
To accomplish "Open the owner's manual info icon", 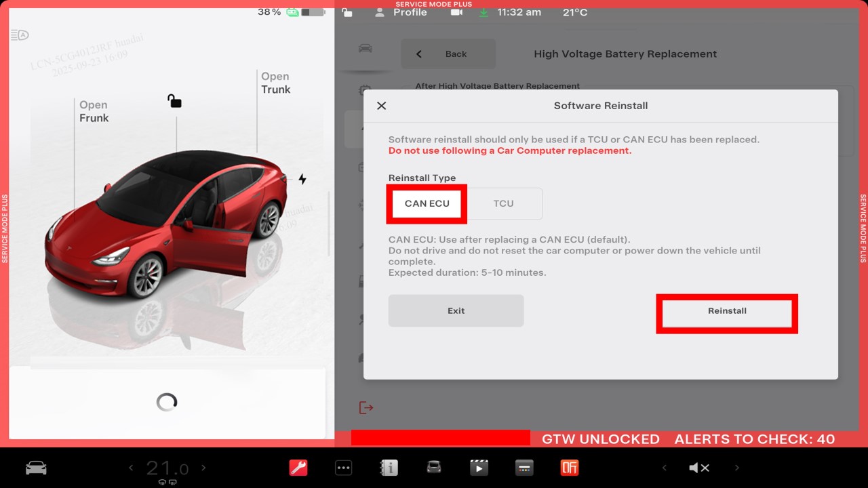I will pos(389,468).
